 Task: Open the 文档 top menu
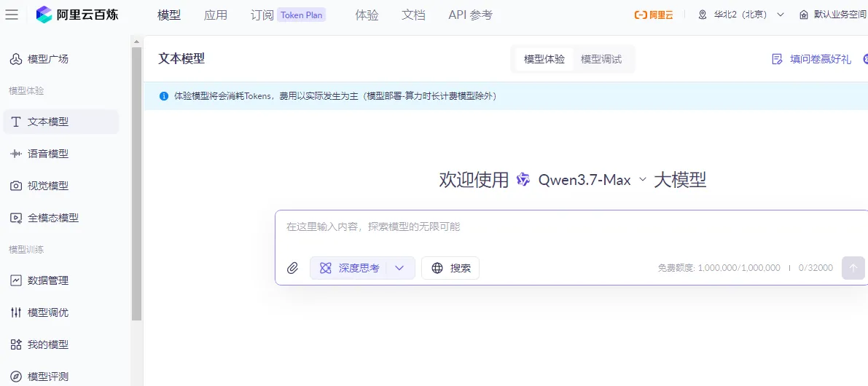413,15
